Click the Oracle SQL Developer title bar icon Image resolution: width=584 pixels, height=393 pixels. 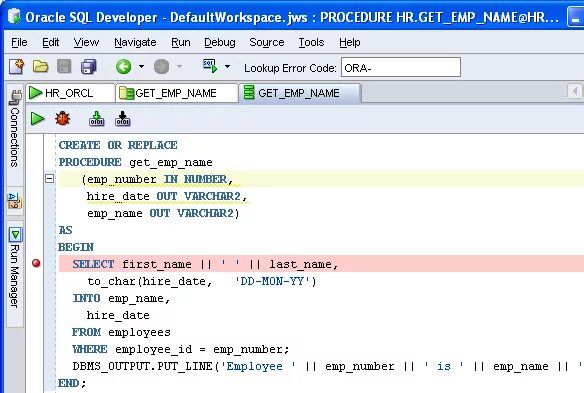pyautogui.click(x=14, y=16)
